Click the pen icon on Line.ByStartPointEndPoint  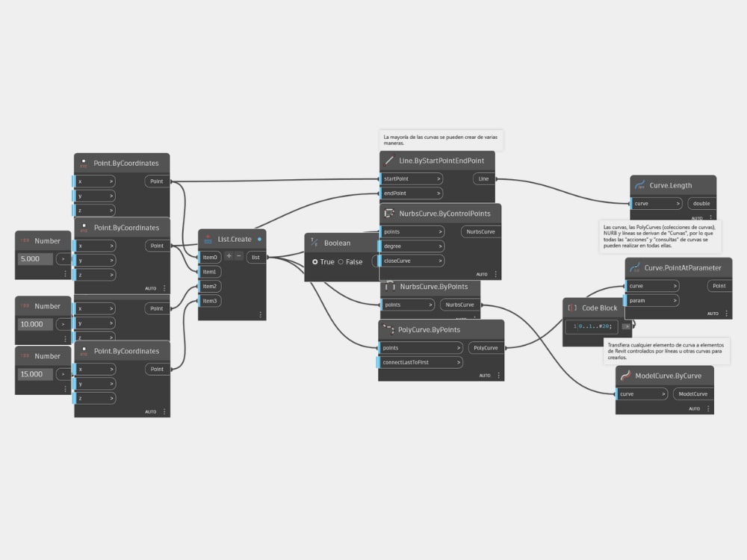pos(389,160)
